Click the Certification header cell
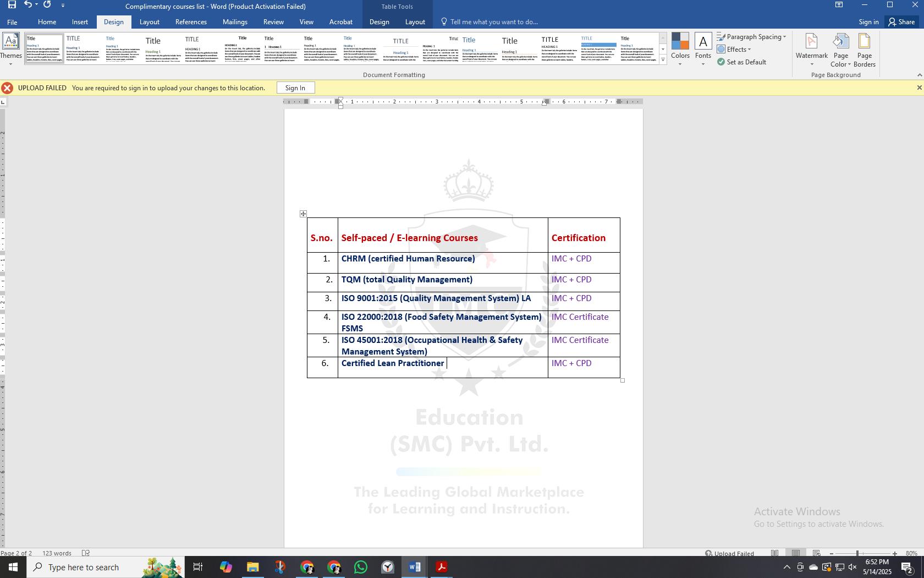Image resolution: width=924 pixels, height=578 pixels. coord(584,236)
